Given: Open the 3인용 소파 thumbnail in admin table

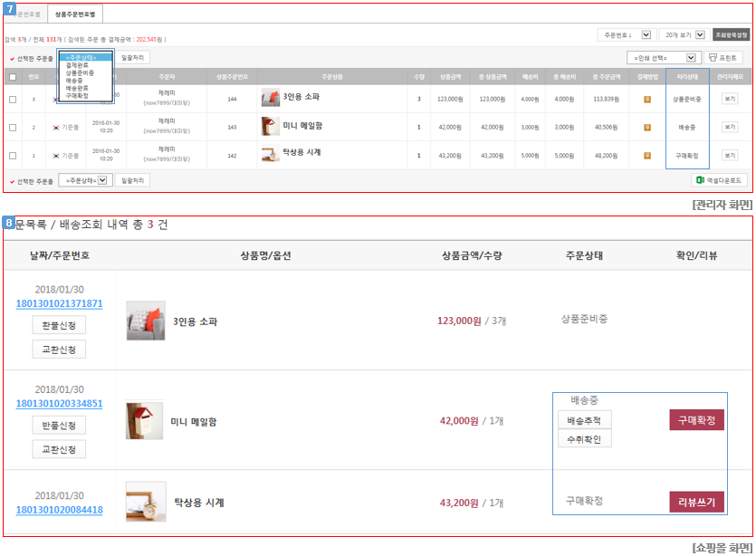Looking at the screenshot, I should tap(271, 98).
